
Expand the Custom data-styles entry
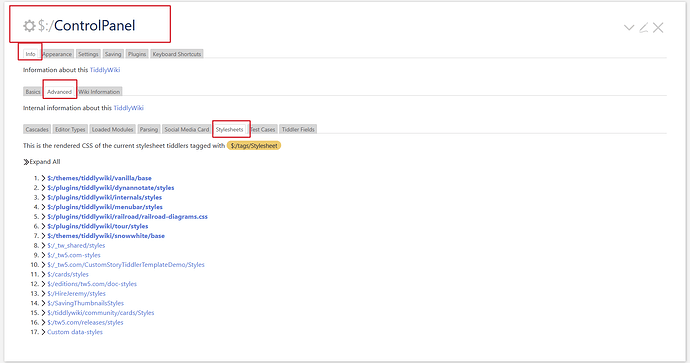[x=44, y=332]
